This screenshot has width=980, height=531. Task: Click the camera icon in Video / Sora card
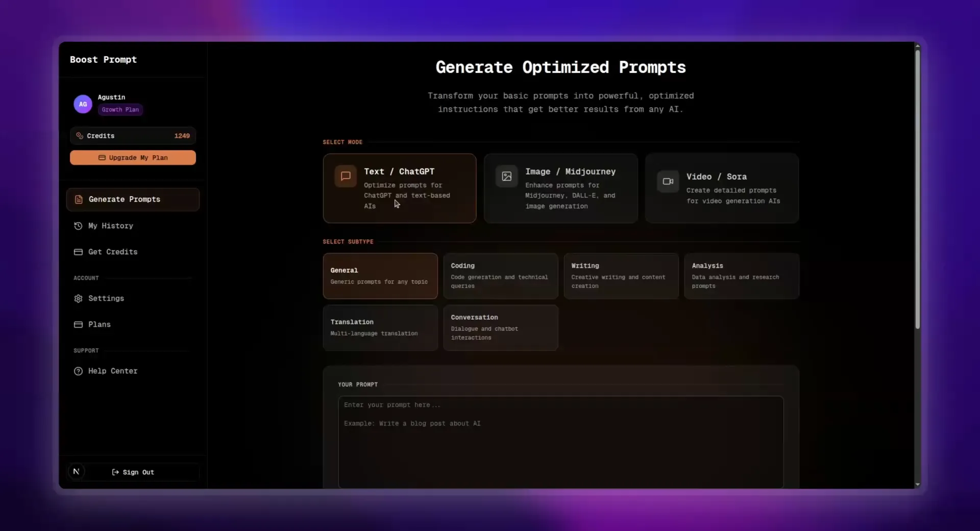tap(668, 181)
